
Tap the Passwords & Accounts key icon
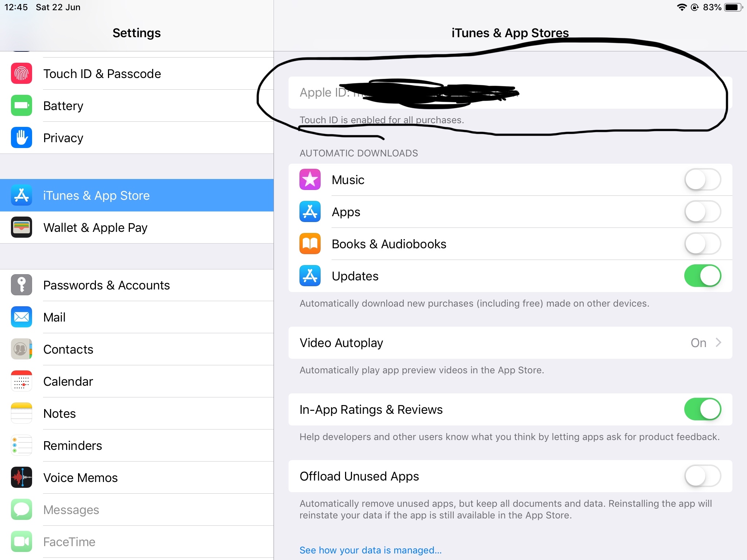pyautogui.click(x=22, y=285)
